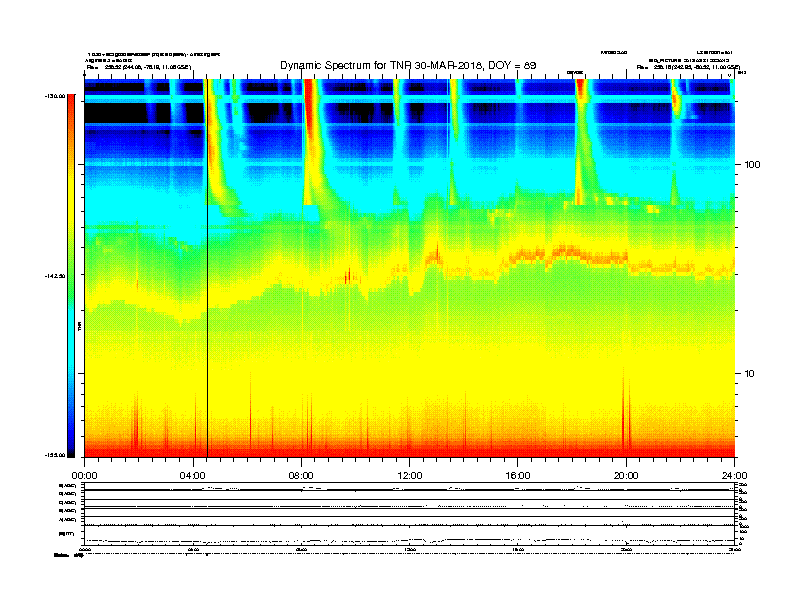This screenshot has width=792, height=612.
Task: Click the "-142.50" color scale label
Action: 55,276
